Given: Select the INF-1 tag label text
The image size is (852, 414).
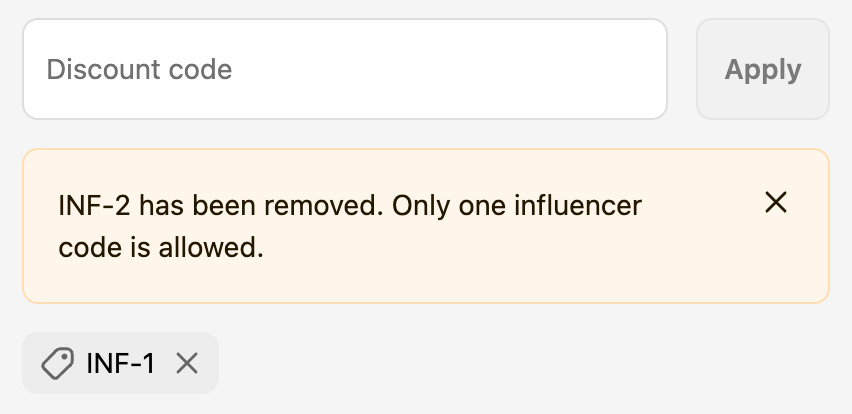Looking at the screenshot, I should [121, 363].
